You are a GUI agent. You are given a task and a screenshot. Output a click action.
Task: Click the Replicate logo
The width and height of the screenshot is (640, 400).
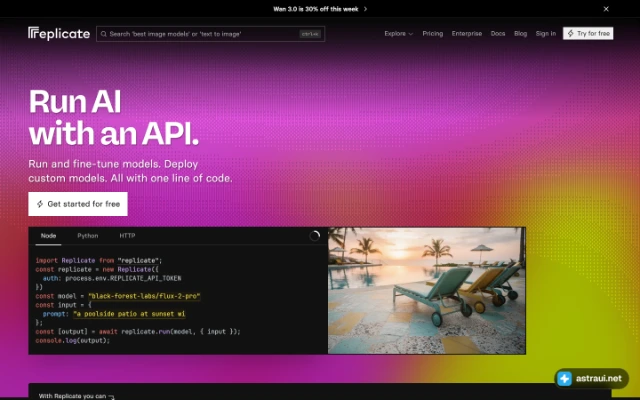coord(59,34)
